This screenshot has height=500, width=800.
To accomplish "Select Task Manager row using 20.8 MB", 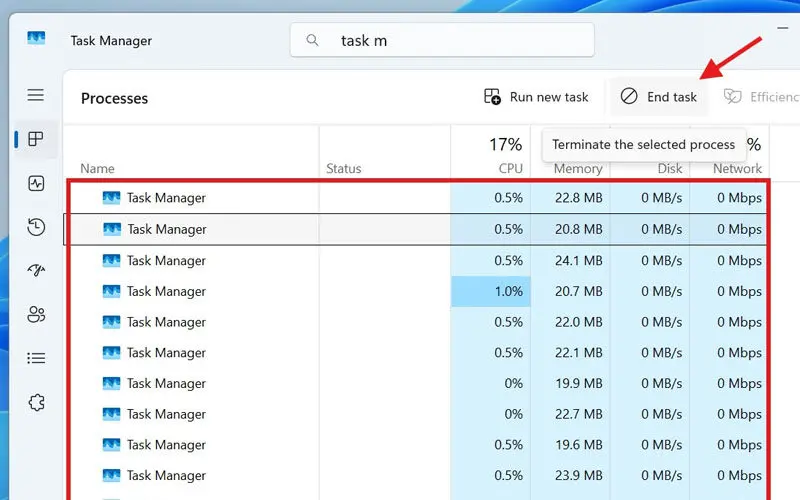I will (417, 229).
